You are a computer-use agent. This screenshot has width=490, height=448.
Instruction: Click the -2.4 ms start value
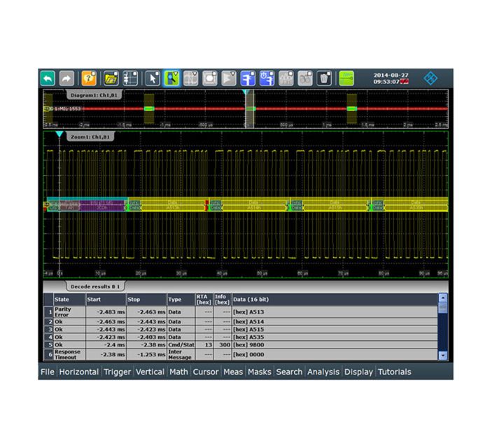113,345
